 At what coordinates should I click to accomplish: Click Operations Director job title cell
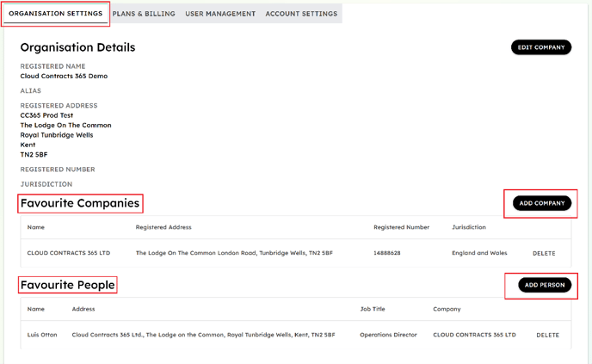[x=389, y=335]
